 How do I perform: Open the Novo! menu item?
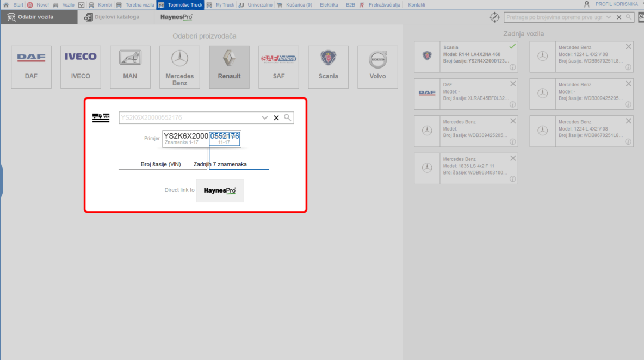coord(38,5)
